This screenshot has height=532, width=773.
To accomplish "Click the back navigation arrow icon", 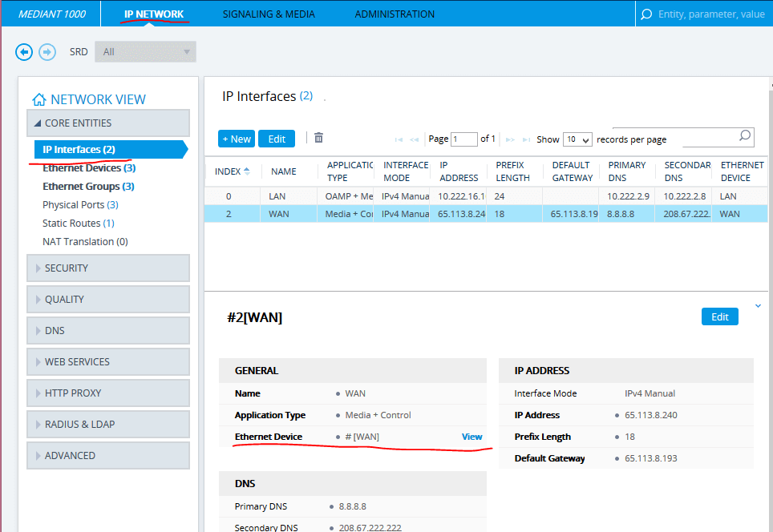I will pos(24,52).
